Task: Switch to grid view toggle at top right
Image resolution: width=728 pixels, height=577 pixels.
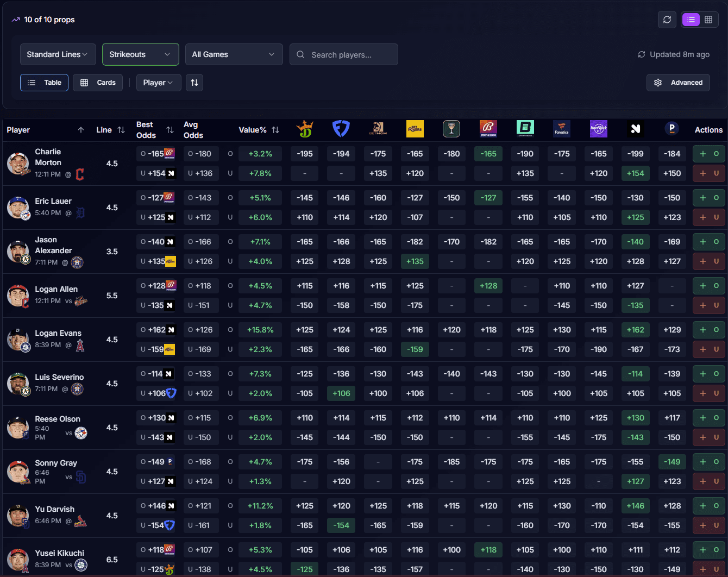Action: click(x=708, y=20)
